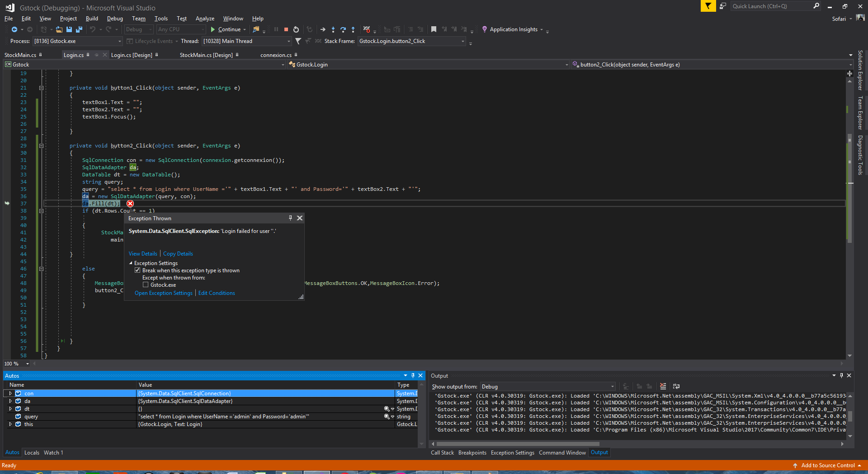Click Output panel horizontal scrollbar thumb
Image resolution: width=868 pixels, height=474 pixels.
pos(518,444)
